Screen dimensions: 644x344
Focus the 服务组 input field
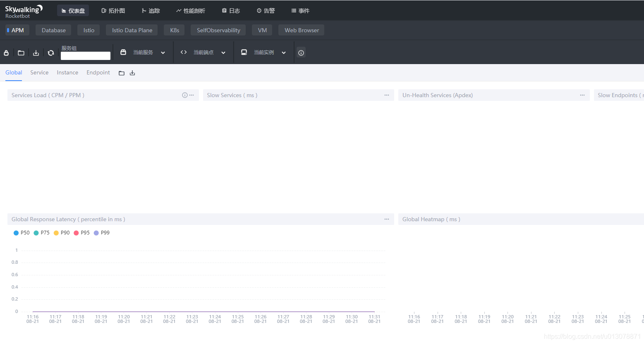tap(86, 56)
